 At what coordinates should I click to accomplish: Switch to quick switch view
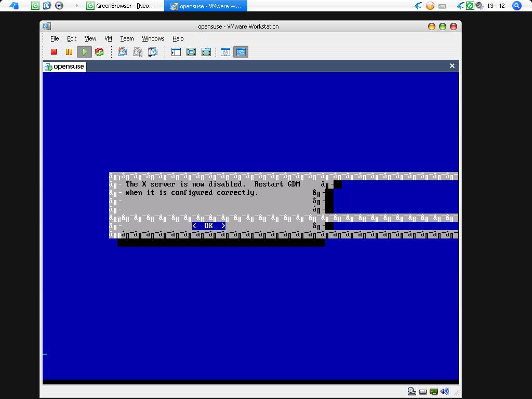[206, 51]
